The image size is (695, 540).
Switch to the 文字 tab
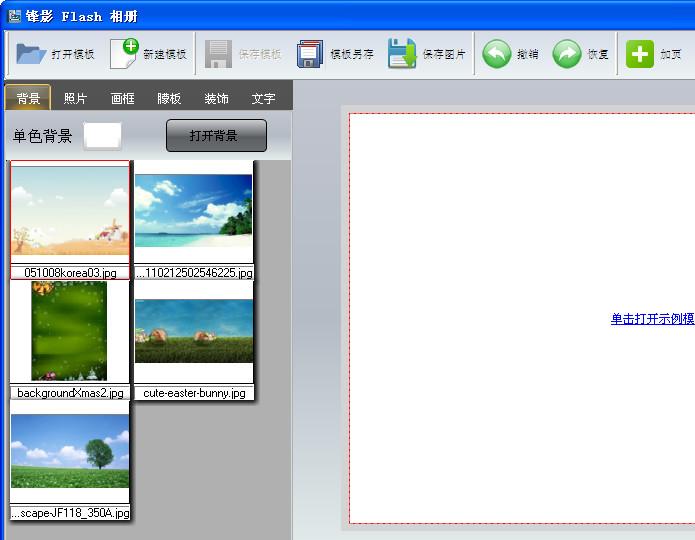(263, 98)
